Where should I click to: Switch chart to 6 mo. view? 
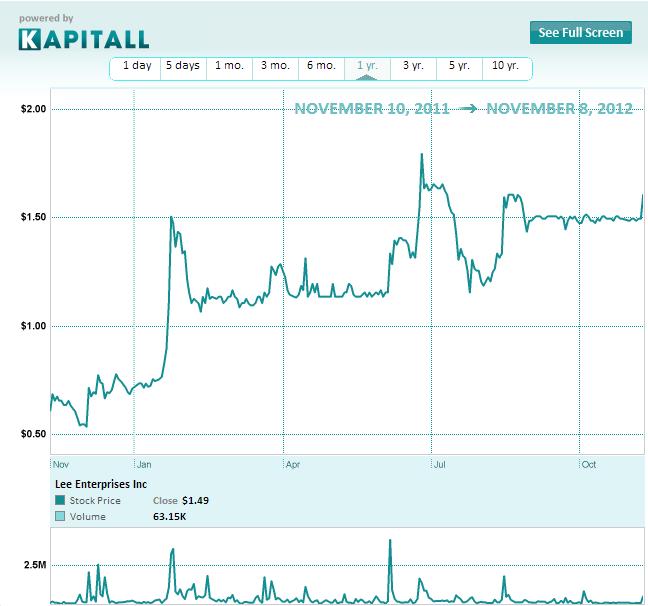[321, 66]
